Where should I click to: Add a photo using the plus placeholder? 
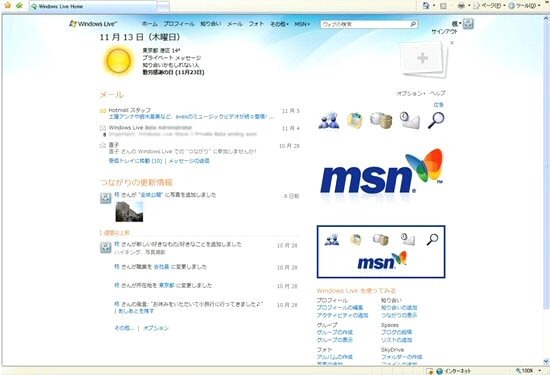tap(423, 59)
